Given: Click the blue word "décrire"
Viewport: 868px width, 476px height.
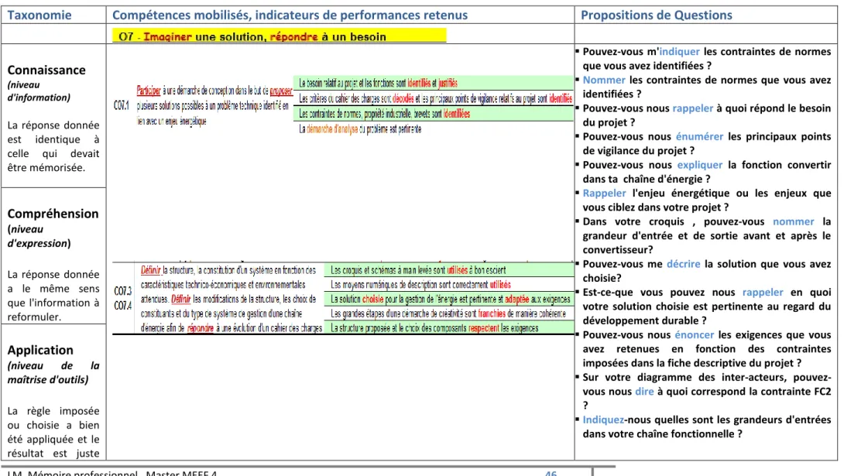Looking at the screenshot, I should [x=683, y=264].
